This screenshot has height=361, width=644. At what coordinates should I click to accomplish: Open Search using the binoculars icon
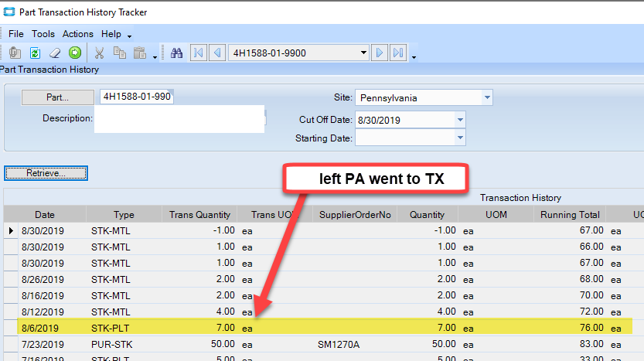(x=176, y=53)
